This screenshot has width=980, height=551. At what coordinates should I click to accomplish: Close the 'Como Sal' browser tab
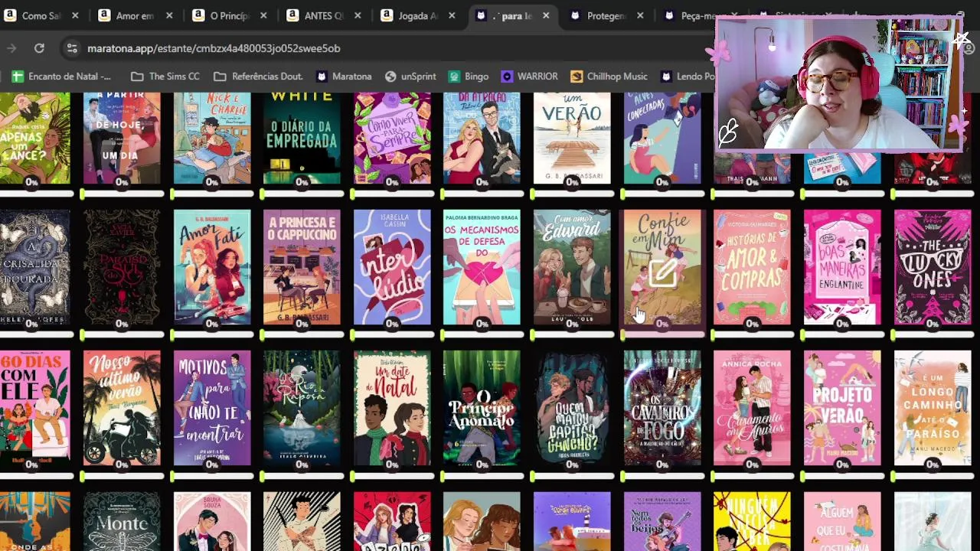pyautogui.click(x=75, y=15)
